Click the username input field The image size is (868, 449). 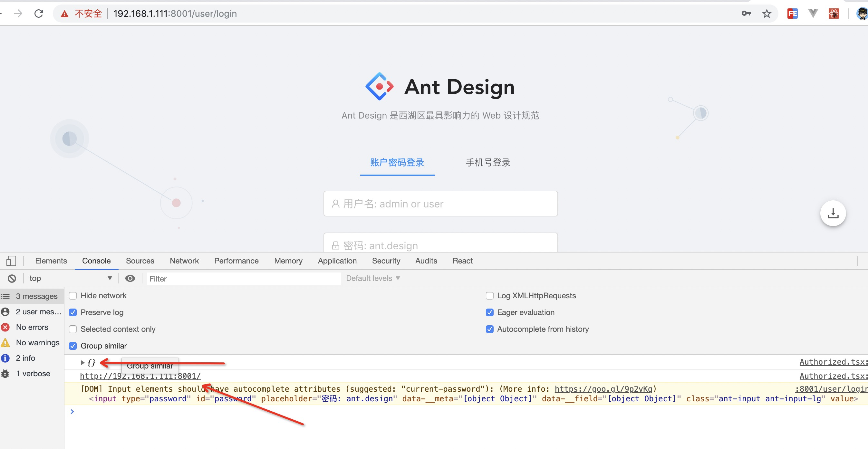pyautogui.click(x=440, y=204)
